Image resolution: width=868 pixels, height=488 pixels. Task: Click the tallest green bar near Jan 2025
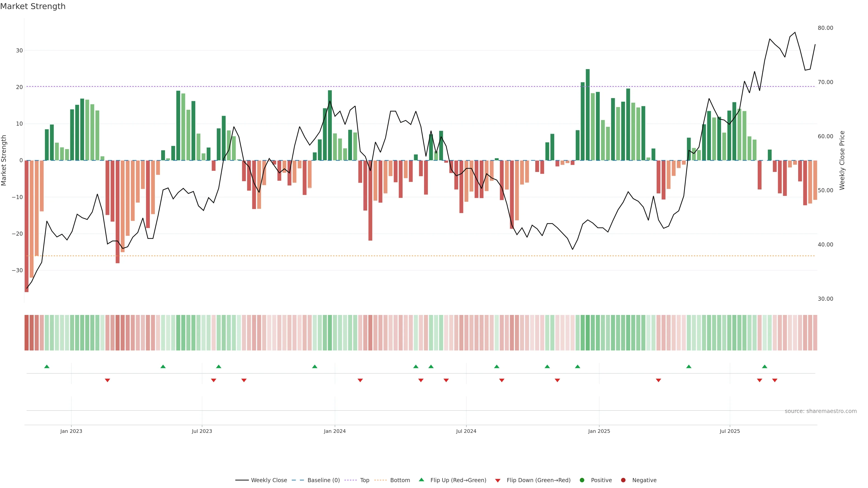(x=588, y=115)
